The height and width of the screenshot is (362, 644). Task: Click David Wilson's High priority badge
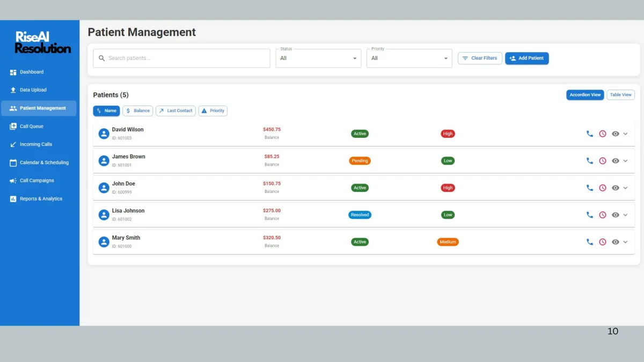(x=448, y=134)
